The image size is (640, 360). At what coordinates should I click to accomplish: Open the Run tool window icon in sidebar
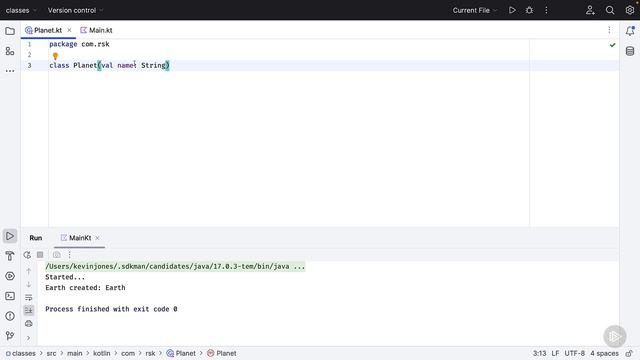point(10,236)
